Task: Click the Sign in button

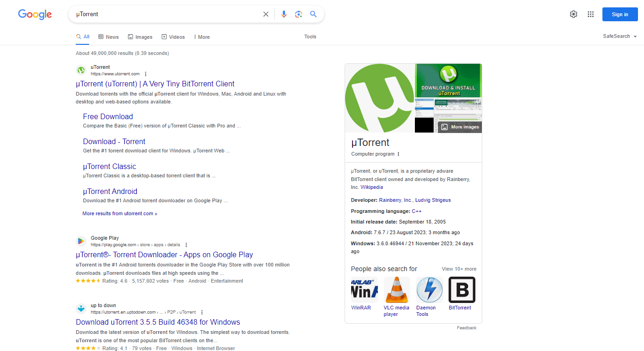Action: tap(620, 14)
